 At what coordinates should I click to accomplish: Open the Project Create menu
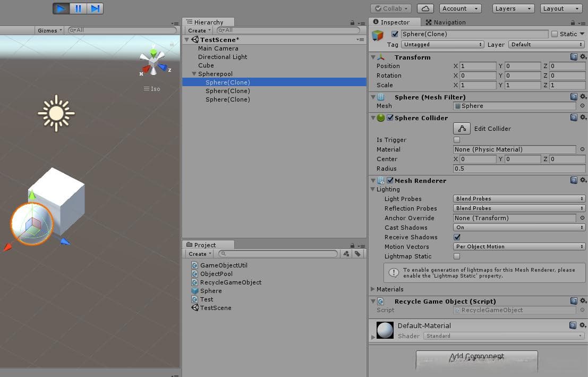click(200, 254)
